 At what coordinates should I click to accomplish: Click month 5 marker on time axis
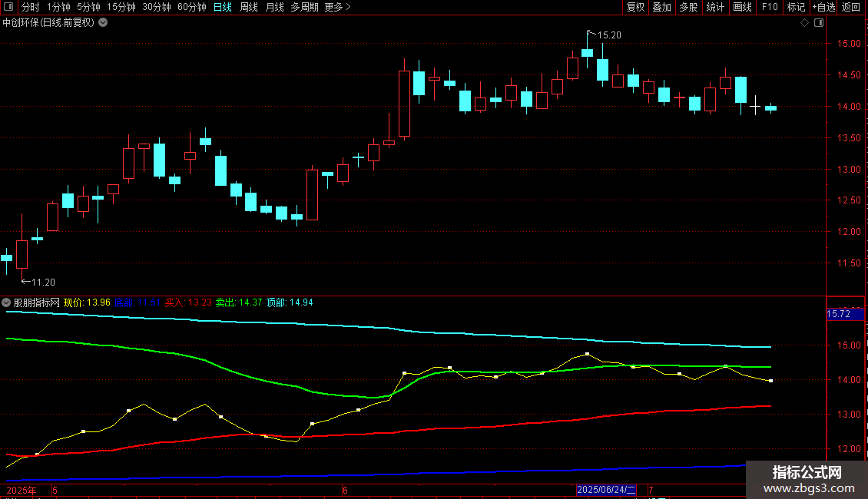pyautogui.click(x=55, y=491)
